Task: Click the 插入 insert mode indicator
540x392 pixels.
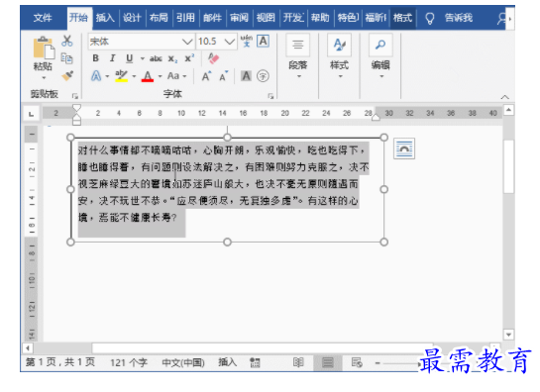Action: [x=227, y=362]
